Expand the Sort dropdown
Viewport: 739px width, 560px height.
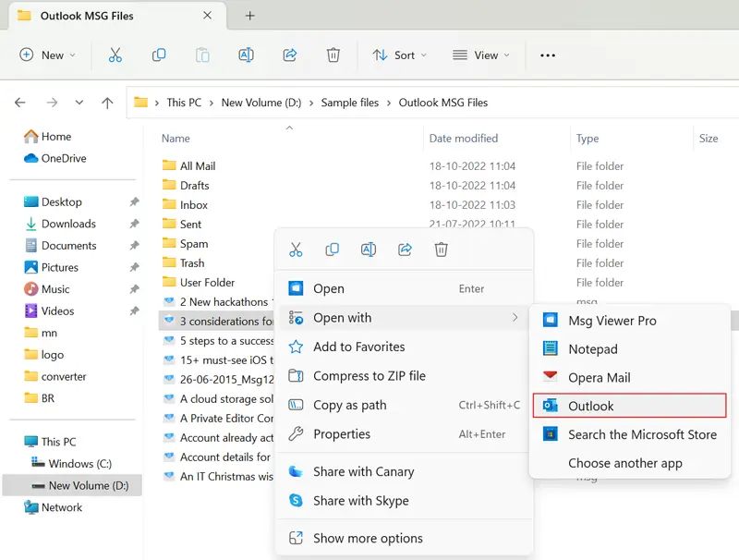point(399,55)
